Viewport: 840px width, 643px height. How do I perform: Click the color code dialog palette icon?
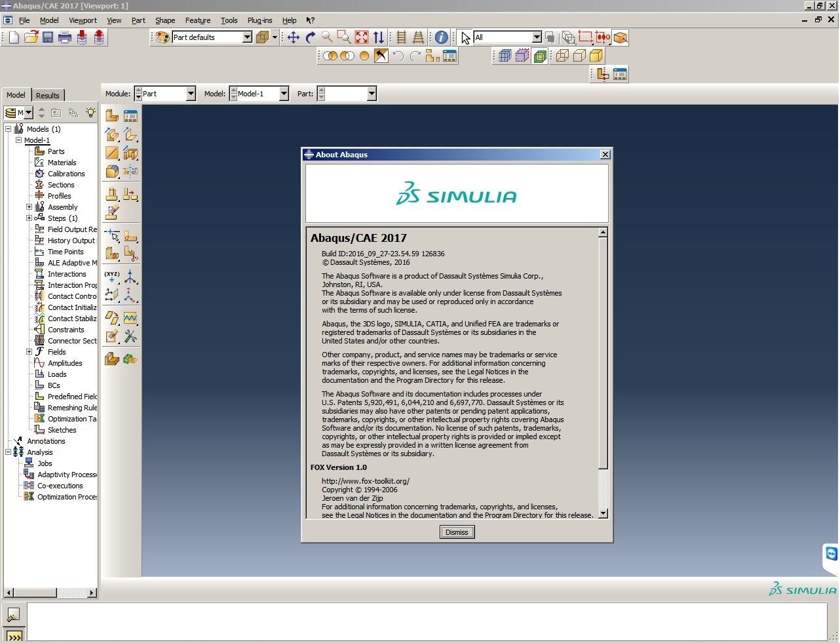click(162, 37)
